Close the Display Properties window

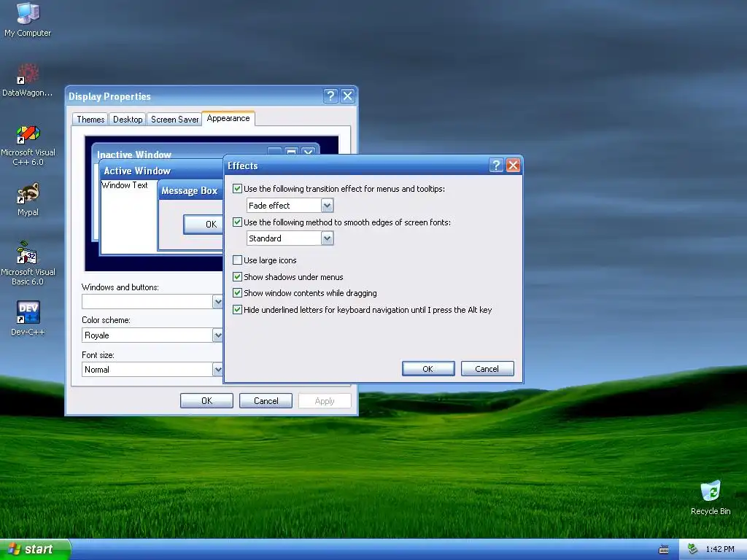348,96
